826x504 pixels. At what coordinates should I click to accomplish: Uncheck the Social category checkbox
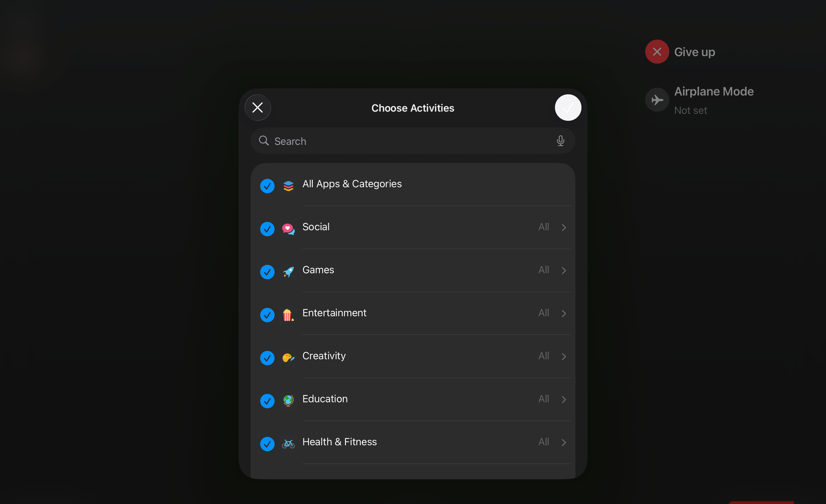click(267, 229)
